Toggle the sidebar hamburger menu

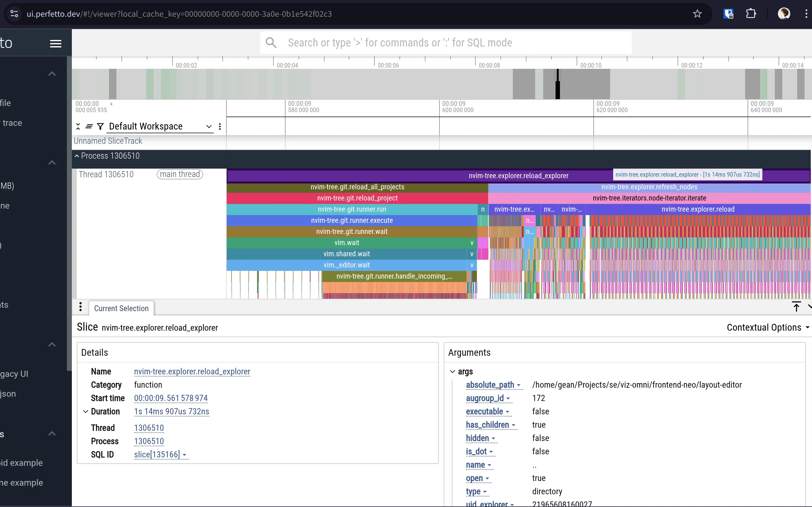coord(56,44)
